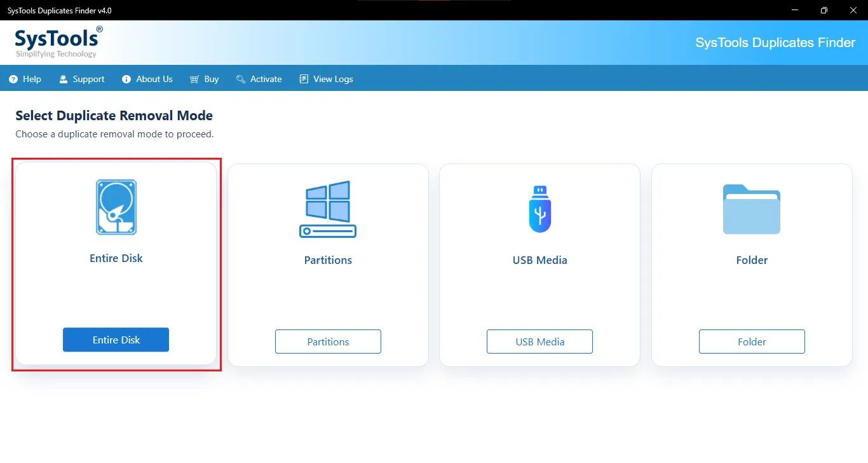Click the SysTools logo
868x463 pixels.
pyautogui.click(x=58, y=42)
